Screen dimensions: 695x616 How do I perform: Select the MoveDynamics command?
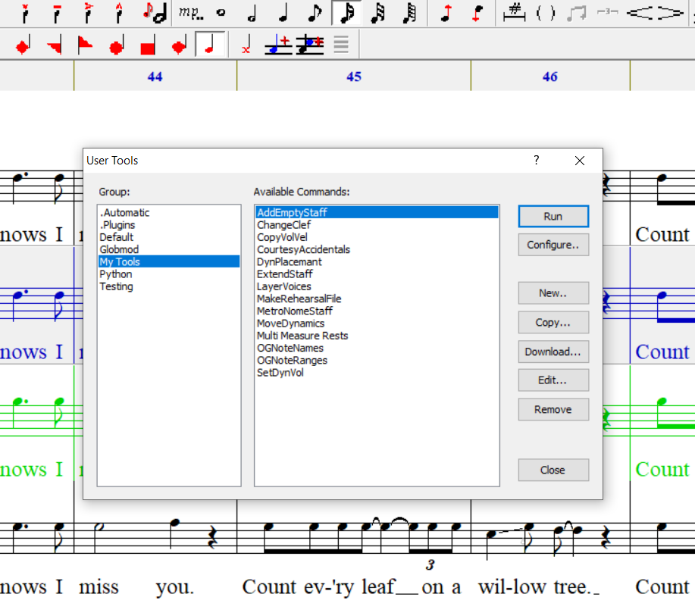[x=377, y=324]
